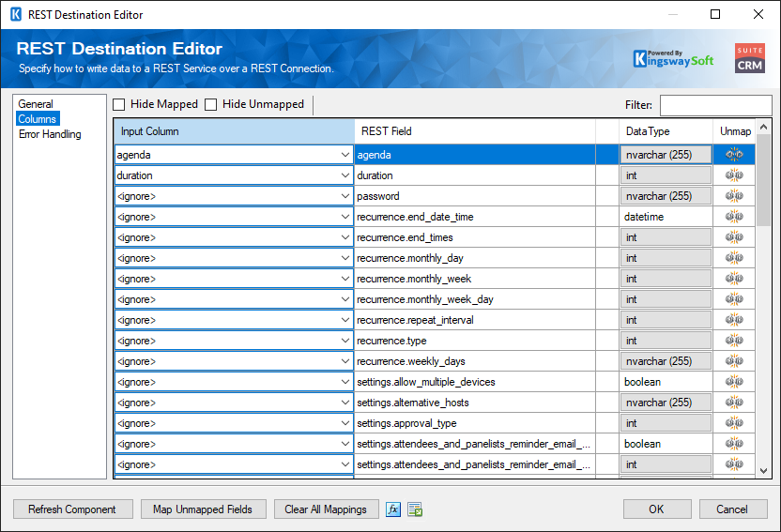Click Map Unmapped Fields button
781x532 pixels.
203,509
